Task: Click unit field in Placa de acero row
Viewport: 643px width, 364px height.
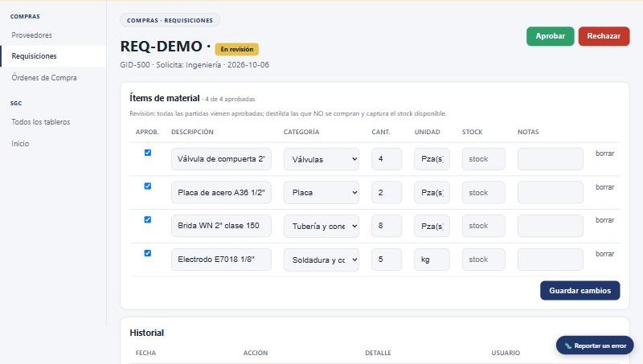Action: pyautogui.click(x=432, y=193)
